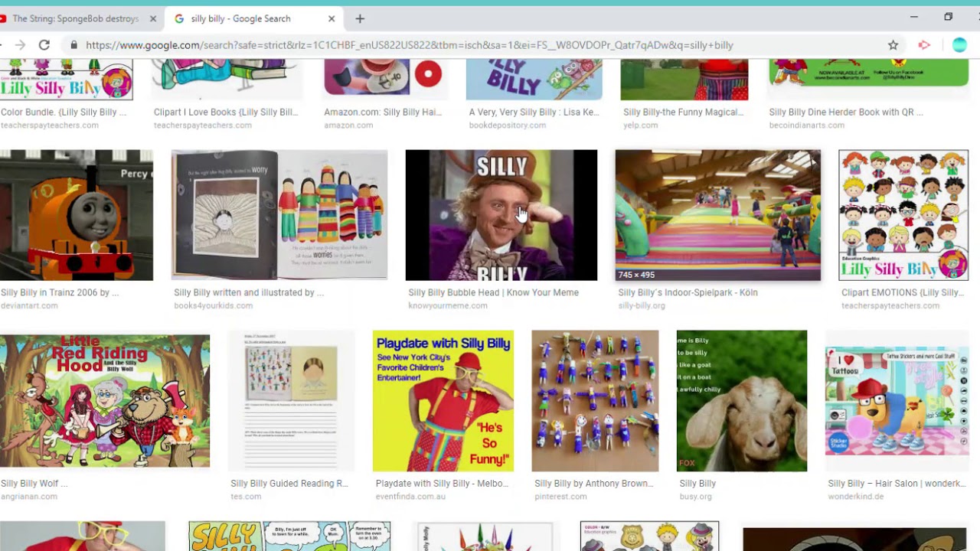Screen dimensions: 980x551
Task: Click 'Amazon.com: Silly Billy Hai...' caption
Action: point(383,112)
